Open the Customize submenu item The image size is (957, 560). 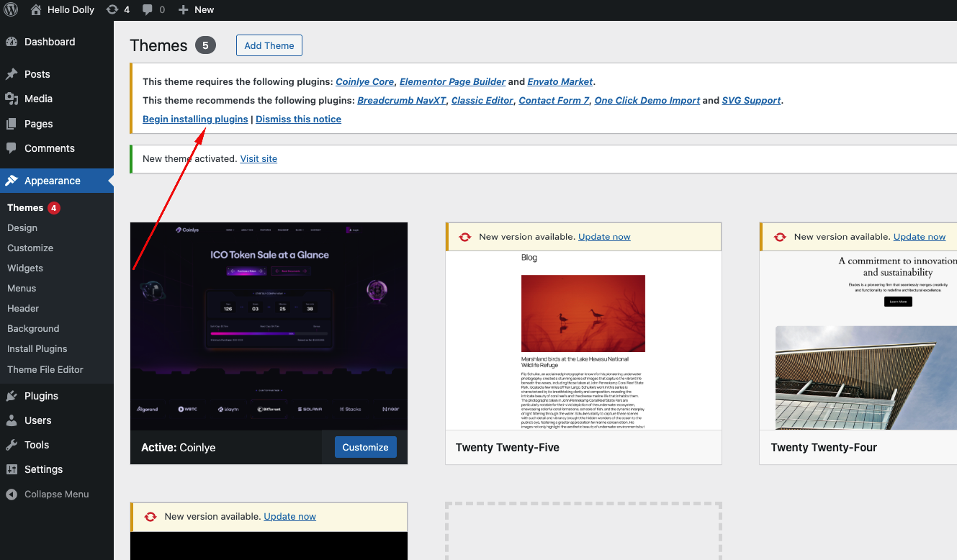coord(30,248)
